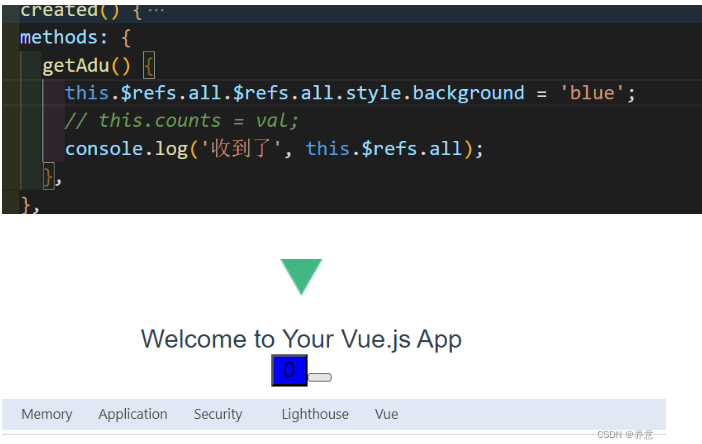Click the green Vue logo triangle
The width and height of the screenshot is (702, 444).
pos(301,276)
